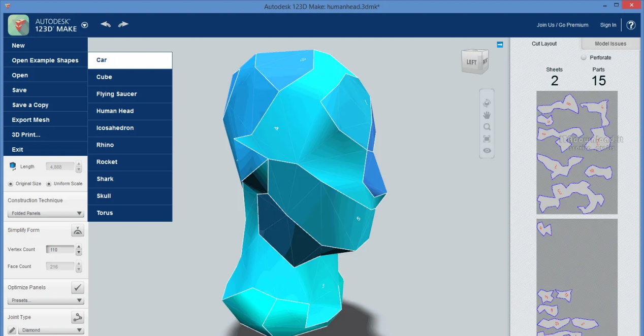Click the Simplify Form icon button
The width and height of the screenshot is (644, 336).
(x=78, y=230)
